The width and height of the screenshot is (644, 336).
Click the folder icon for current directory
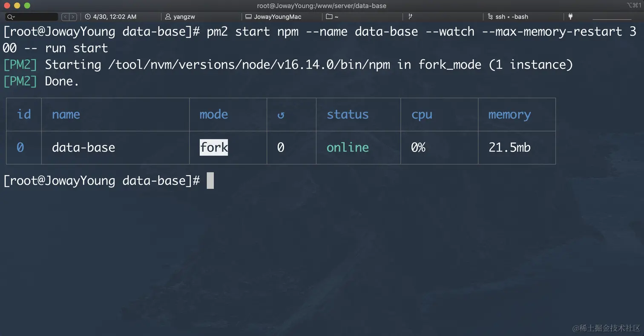point(329,17)
